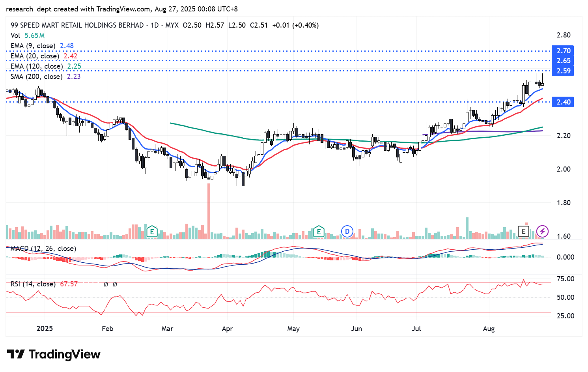
Task: Click the RSI 75.00 axis label
Action: coord(566,279)
